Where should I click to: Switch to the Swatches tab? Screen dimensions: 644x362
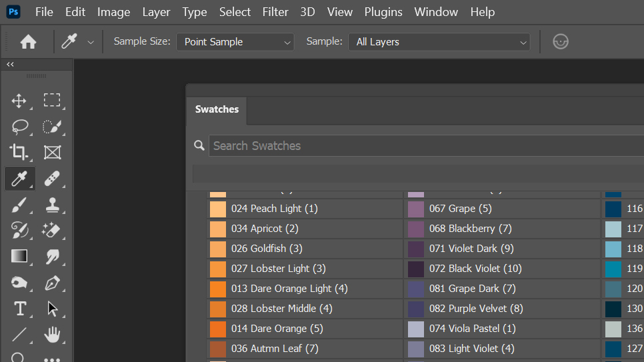click(x=217, y=110)
